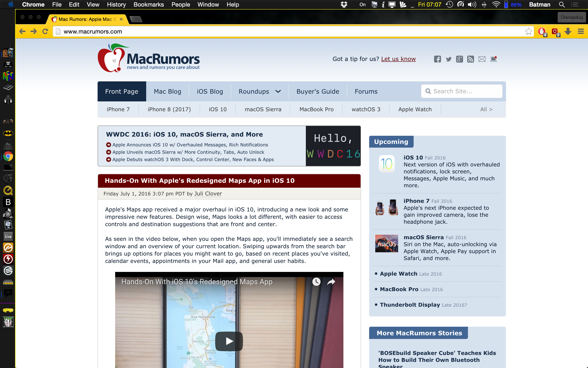Image resolution: width=588 pixels, height=368 pixels.
Task: Open MacRumors Twitter icon
Action: pos(449,59)
